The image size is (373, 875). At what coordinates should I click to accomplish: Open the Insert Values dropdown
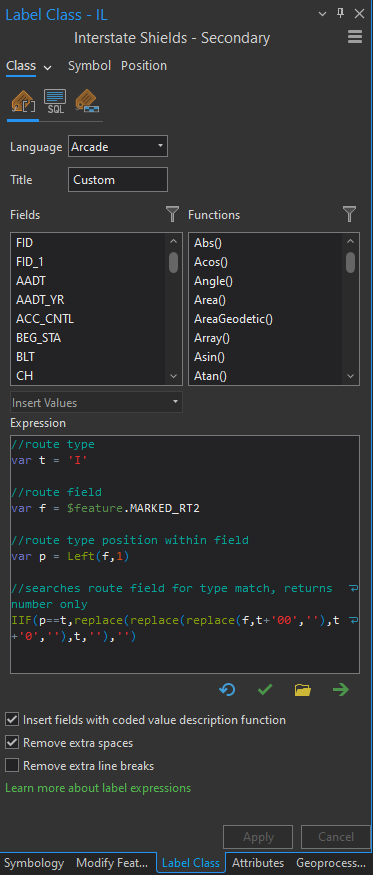(x=96, y=402)
